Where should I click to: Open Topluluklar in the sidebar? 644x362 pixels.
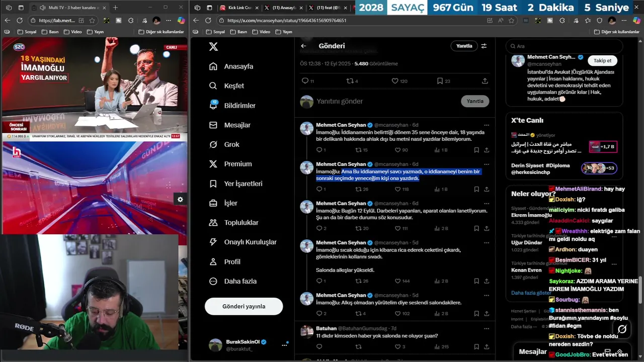tap(233, 223)
